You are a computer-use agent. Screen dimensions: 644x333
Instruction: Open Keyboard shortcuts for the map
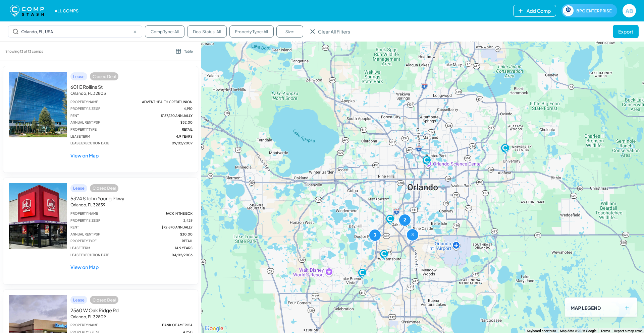(541, 331)
